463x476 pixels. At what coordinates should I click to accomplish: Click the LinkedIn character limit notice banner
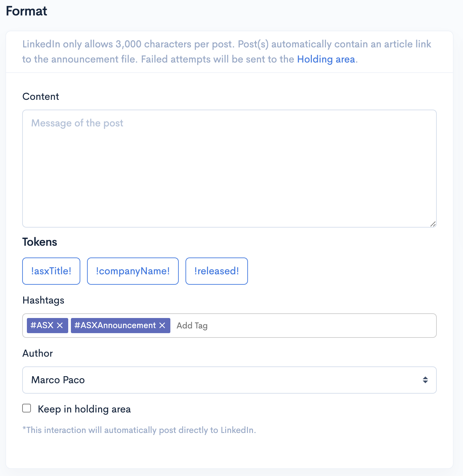(229, 51)
